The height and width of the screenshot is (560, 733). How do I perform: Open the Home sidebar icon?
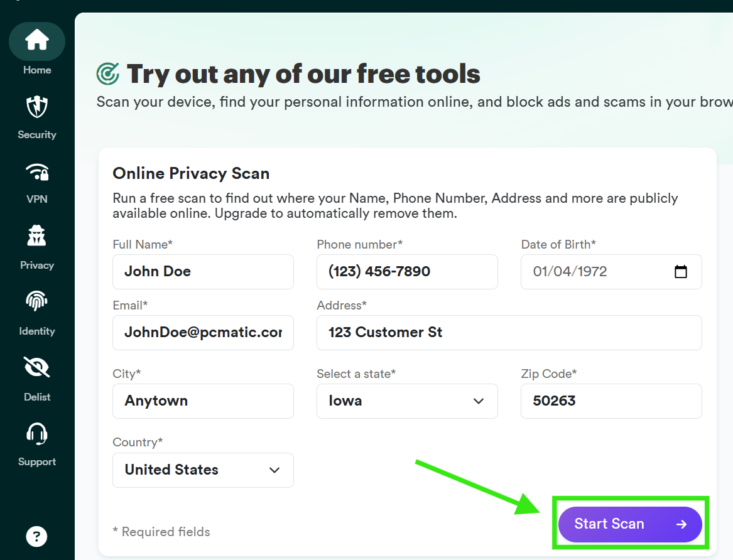coord(37,41)
